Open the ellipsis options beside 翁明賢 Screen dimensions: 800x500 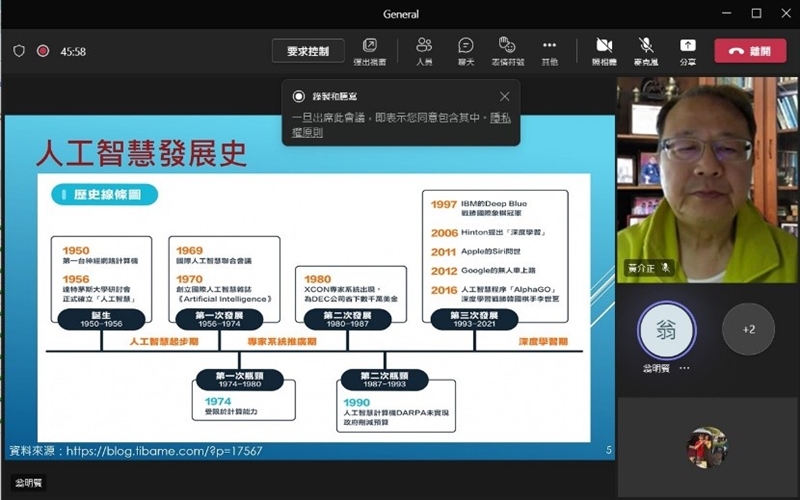click(684, 368)
